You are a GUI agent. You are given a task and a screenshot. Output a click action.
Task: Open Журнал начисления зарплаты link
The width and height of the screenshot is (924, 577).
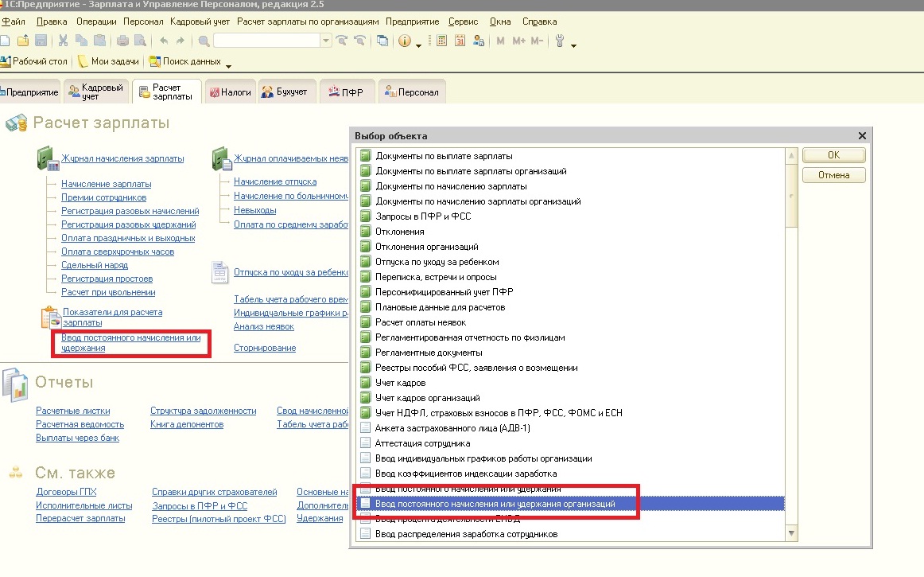[x=122, y=158]
